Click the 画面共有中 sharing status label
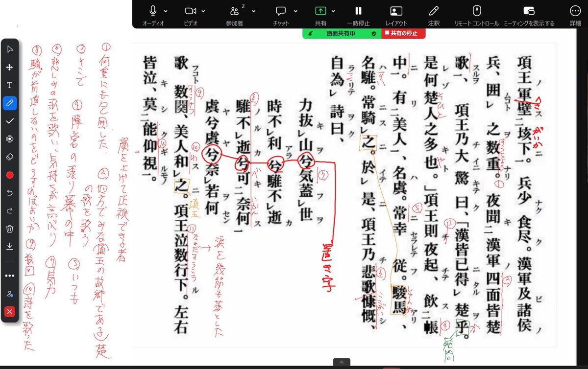The height and width of the screenshot is (369, 588). [x=341, y=34]
